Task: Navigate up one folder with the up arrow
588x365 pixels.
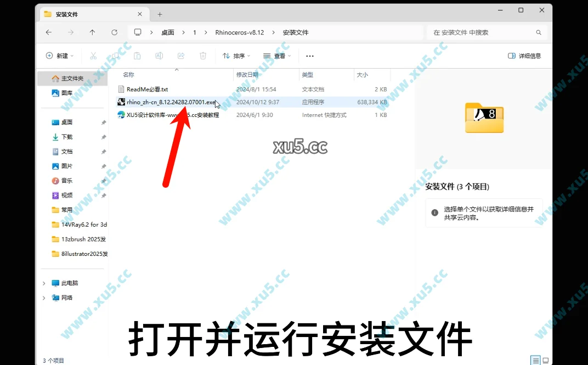Action: 92,32
